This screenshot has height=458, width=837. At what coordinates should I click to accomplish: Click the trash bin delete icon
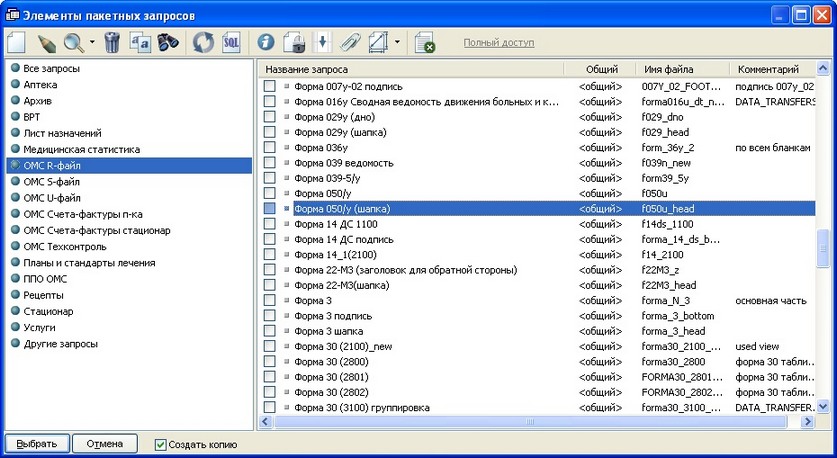(112, 42)
